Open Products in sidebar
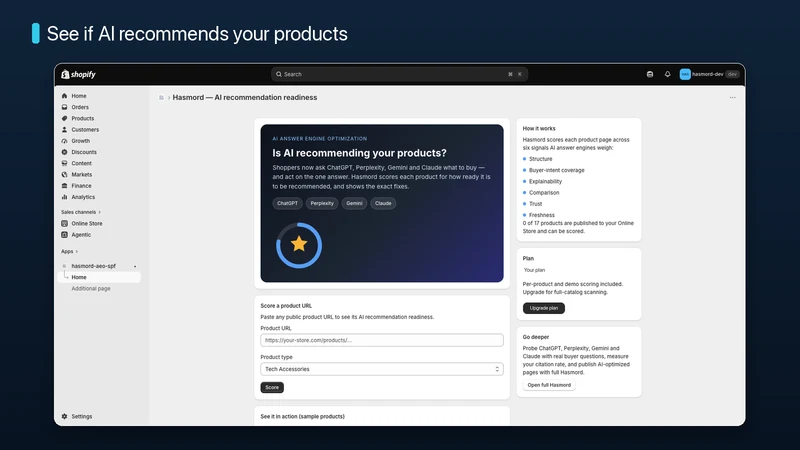 click(x=83, y=118)
